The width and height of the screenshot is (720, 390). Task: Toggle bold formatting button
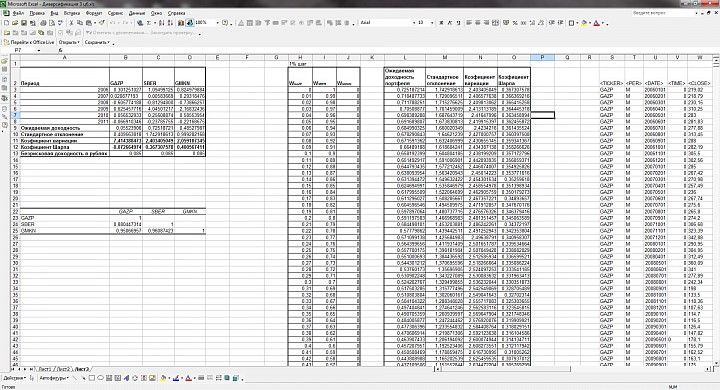pos(441,23)
